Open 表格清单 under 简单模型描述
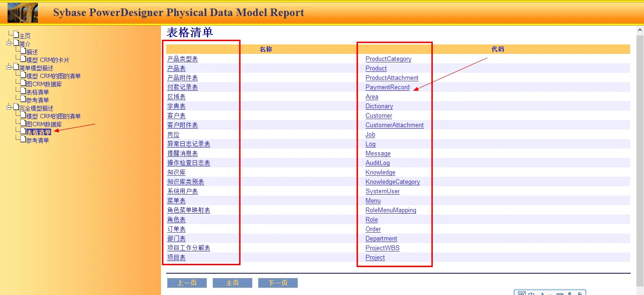The height and width of the screenshot is (295, 644). (38, 92)
